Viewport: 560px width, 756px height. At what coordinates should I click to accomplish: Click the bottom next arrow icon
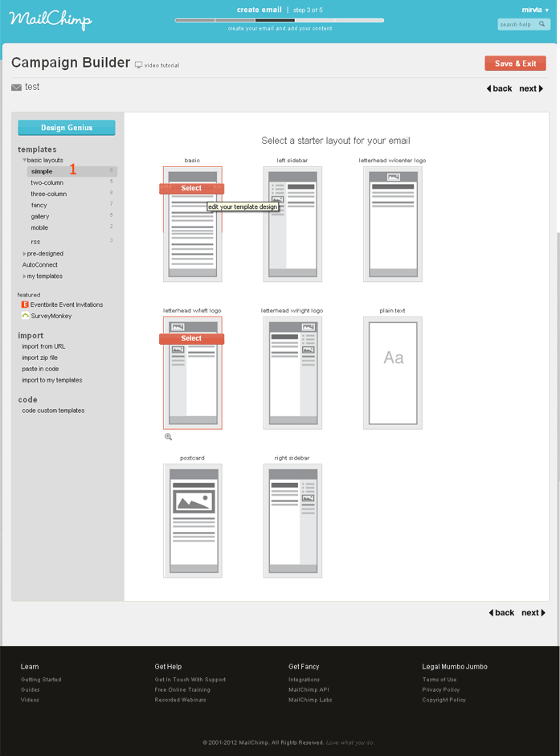pos(543,612)
